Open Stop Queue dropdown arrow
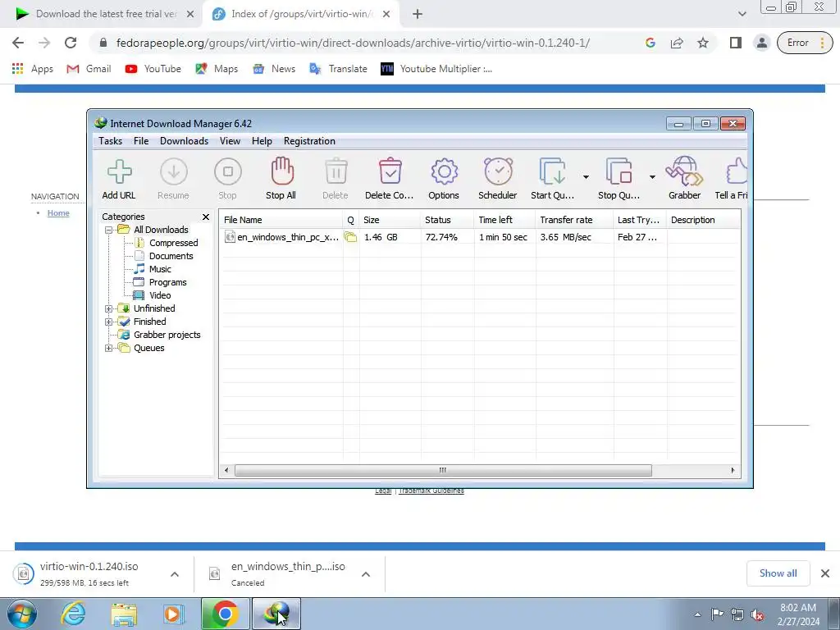Image resolution: width=840 pixels, height=630 pixels. click(x=652, y=177)
